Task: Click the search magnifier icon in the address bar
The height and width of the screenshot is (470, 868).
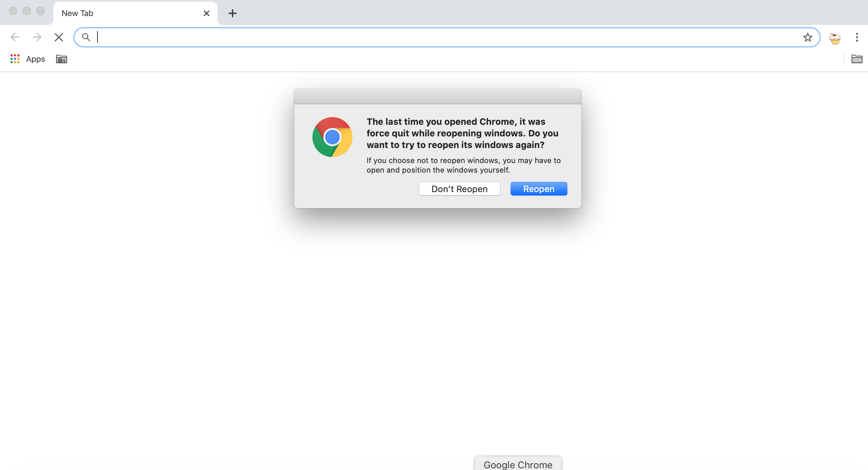Action: click(x=86, y=37)
